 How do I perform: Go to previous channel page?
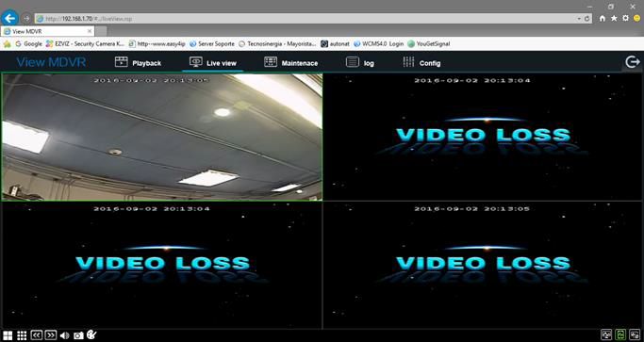(37, 335)
